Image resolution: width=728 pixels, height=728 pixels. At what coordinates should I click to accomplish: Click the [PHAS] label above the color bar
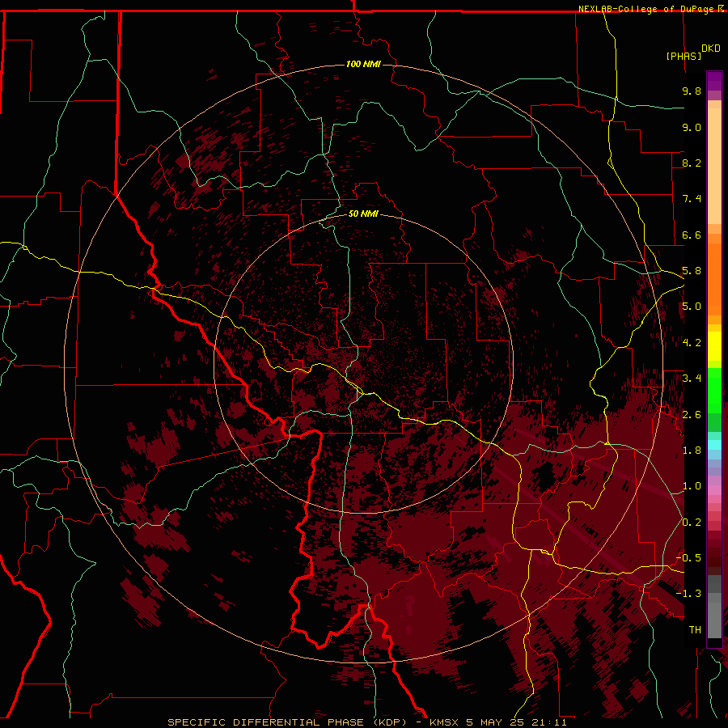684,56
